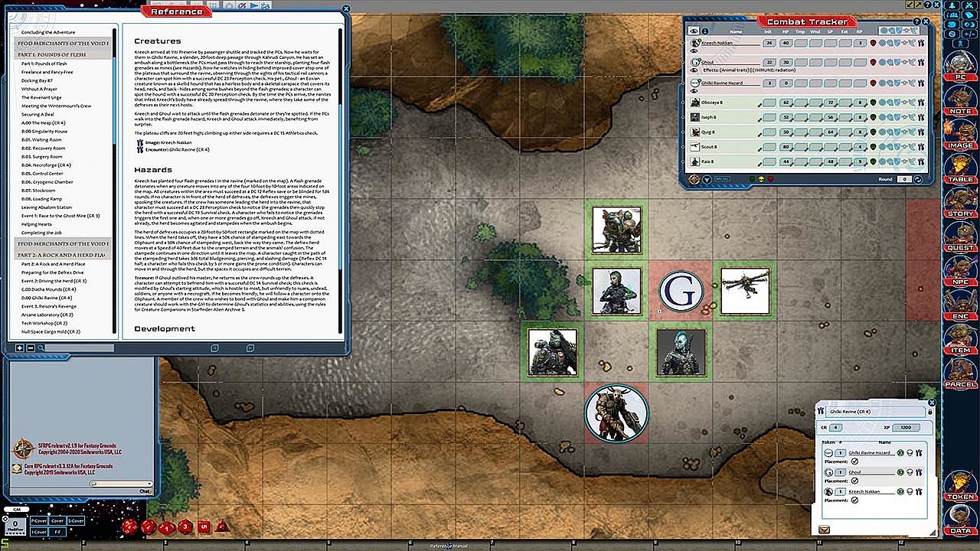Screen dimensions: 980x551
Task: Toggle placement check for Kreech Nakkan token
Action: coord(854,500)
